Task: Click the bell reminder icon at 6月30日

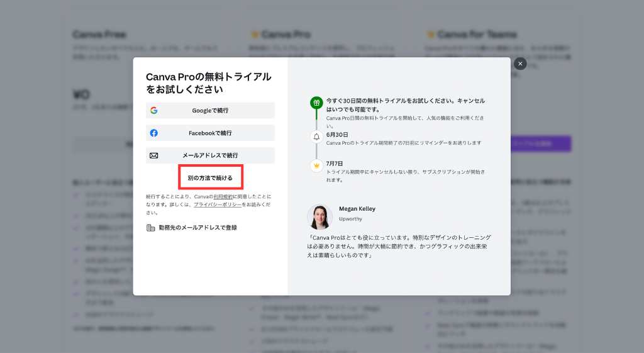Action: click(316, 137)
